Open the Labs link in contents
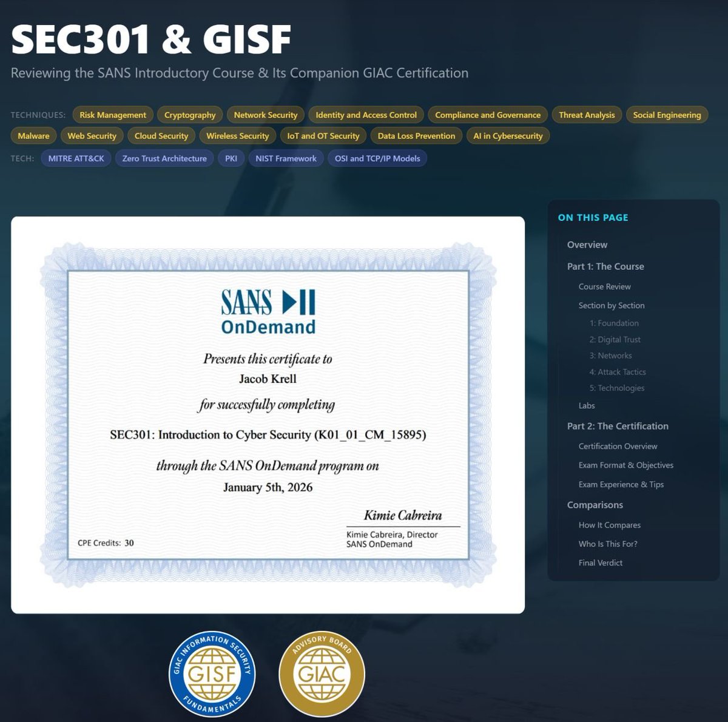 [587, 405]
